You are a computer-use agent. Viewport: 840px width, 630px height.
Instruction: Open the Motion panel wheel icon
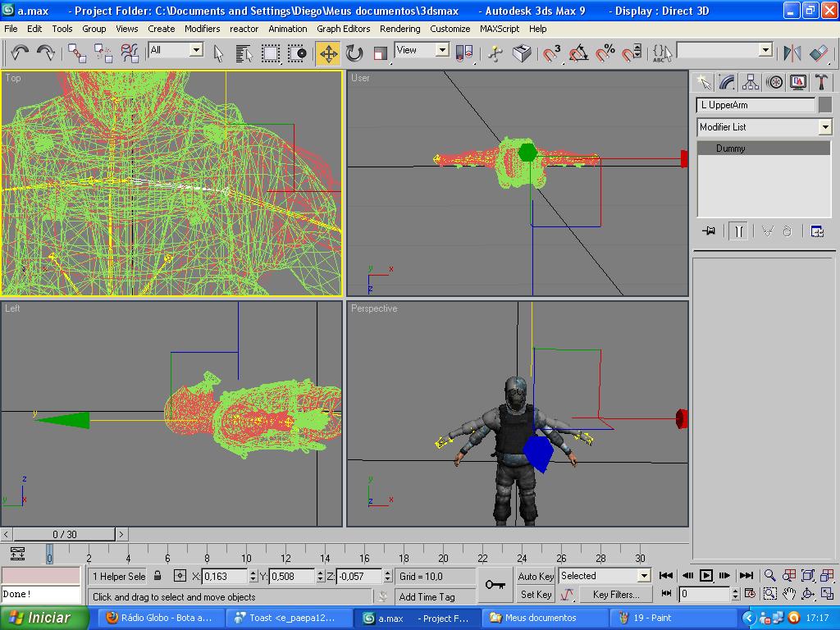(774, 82)
